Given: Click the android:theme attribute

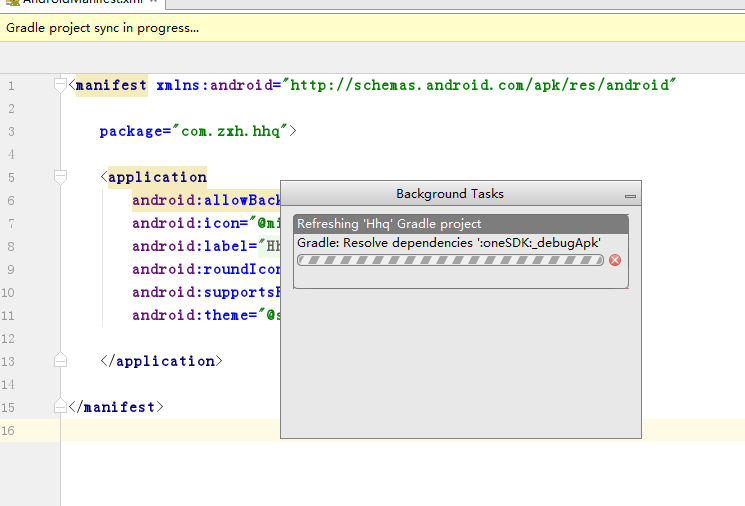Looking at the screenshot, I should click(x=190, y=315).
